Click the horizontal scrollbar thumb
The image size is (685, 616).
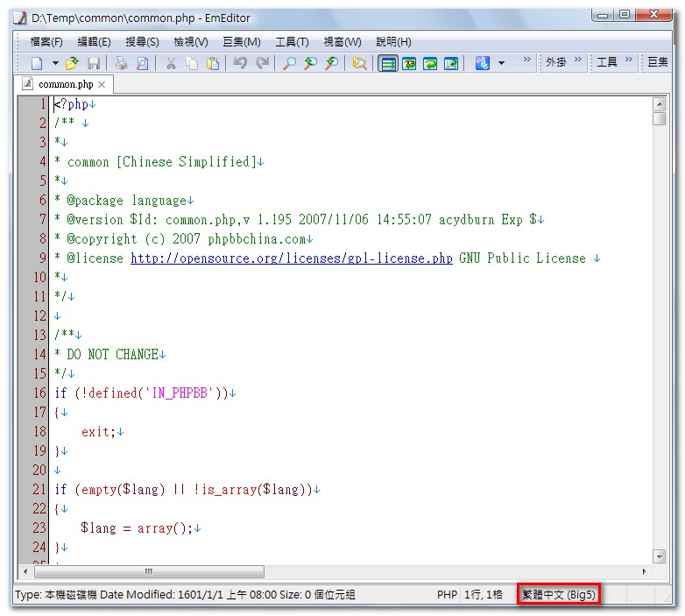(x=149, y=571)
